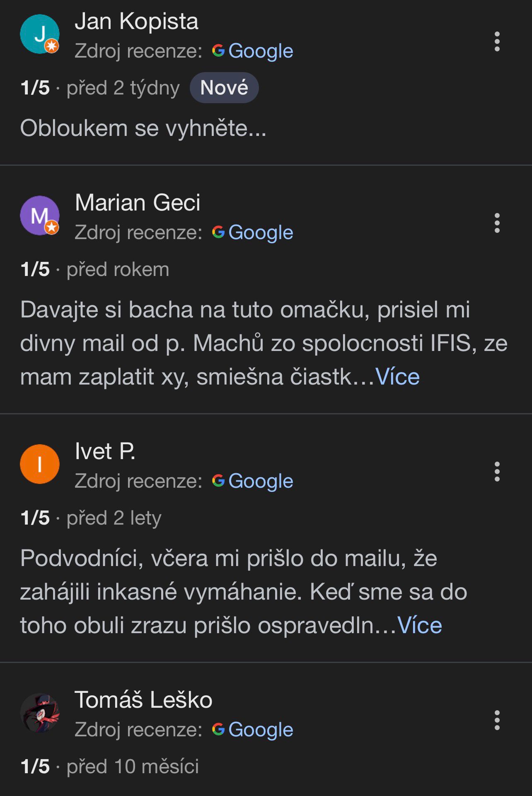This screenshot has height=796, width=532.
Task: Open the options menu for Jan Kopista's review
Action: [x=497, y=41]
